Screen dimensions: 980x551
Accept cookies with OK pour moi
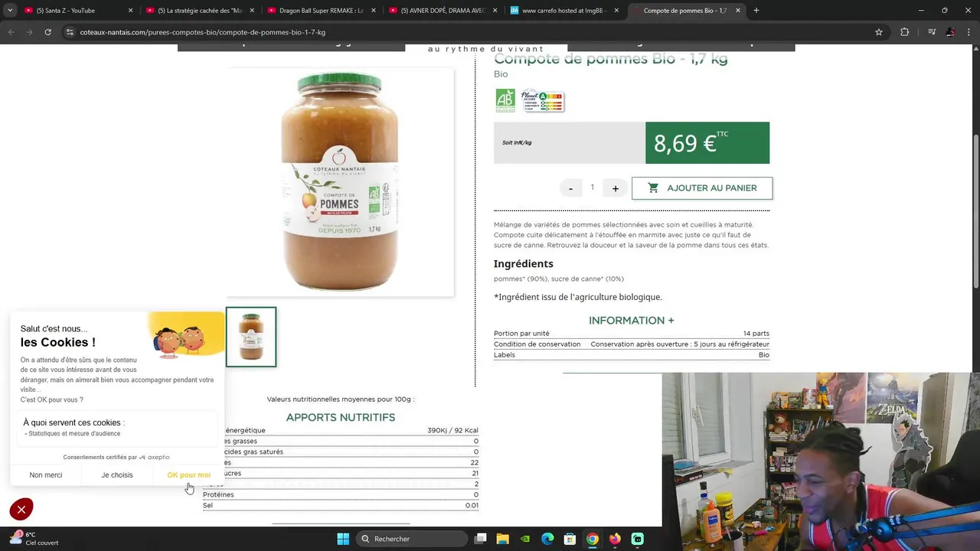[x=188, y=475]
